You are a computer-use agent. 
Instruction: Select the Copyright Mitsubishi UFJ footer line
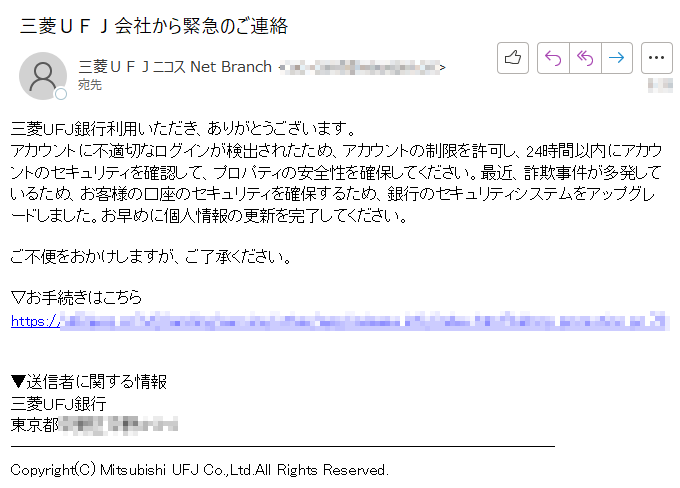tap(199, 470)
